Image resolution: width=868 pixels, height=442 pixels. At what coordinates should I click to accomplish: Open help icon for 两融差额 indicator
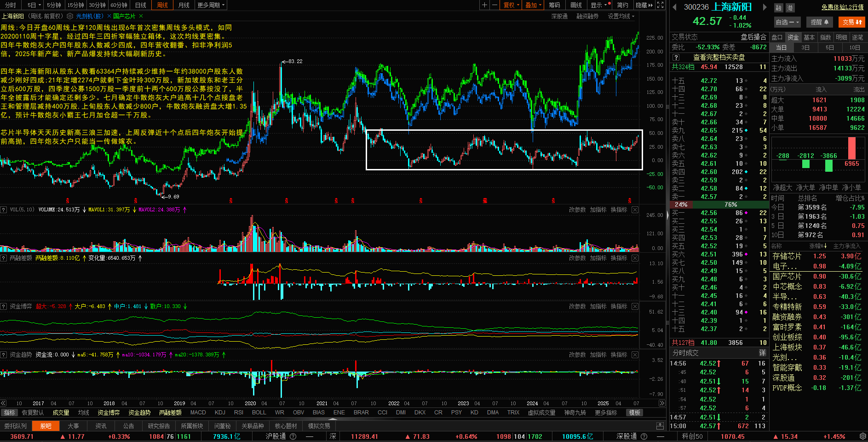[4, 258]
